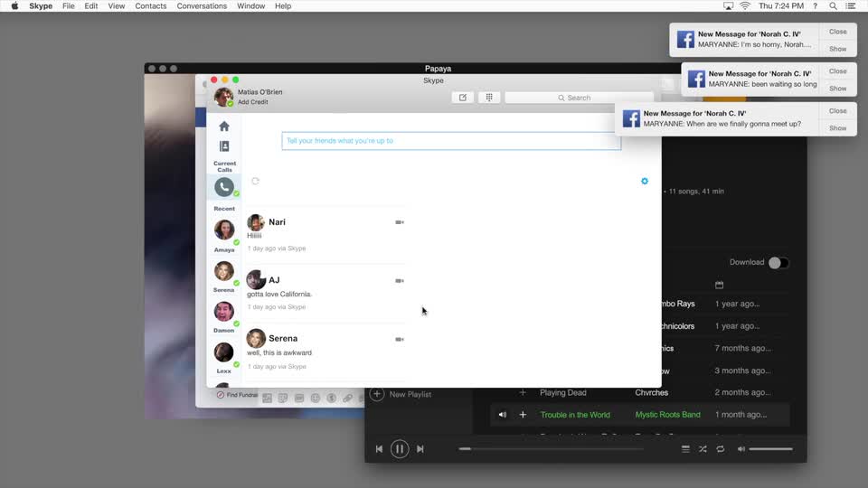
Task: Open the Skype Home view icon
Action: [223, 127]
